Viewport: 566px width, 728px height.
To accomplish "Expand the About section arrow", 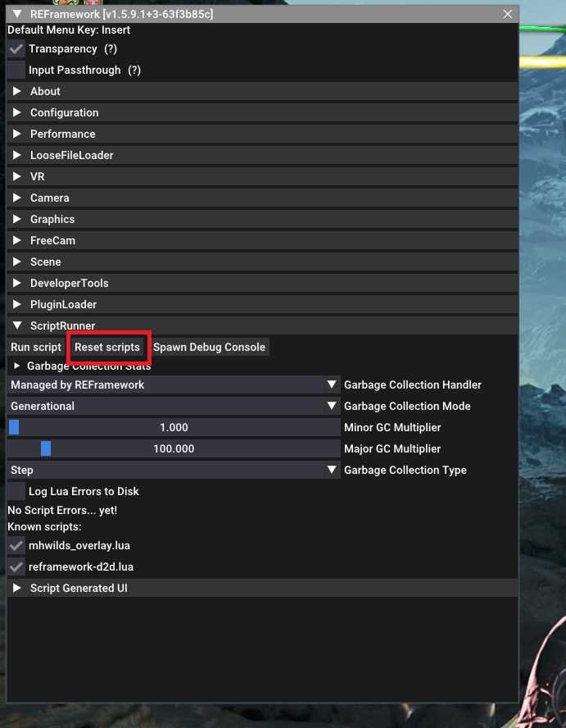I will [x=17, y=91].
